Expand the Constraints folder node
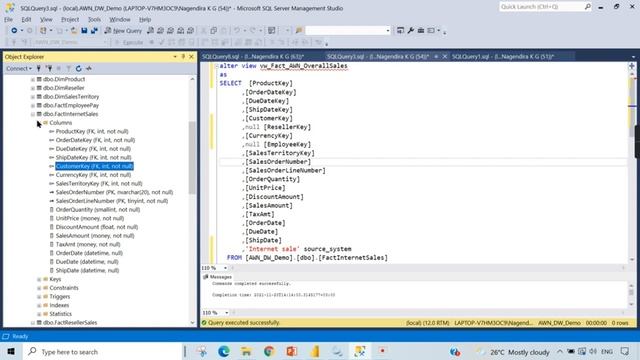The image size is (640, 360). tap(39, 288)
